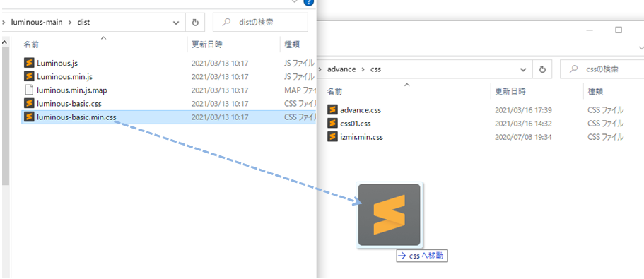644x279 pixels.
Task: Open address history dropdown in dist window
Action: point(176,23)
